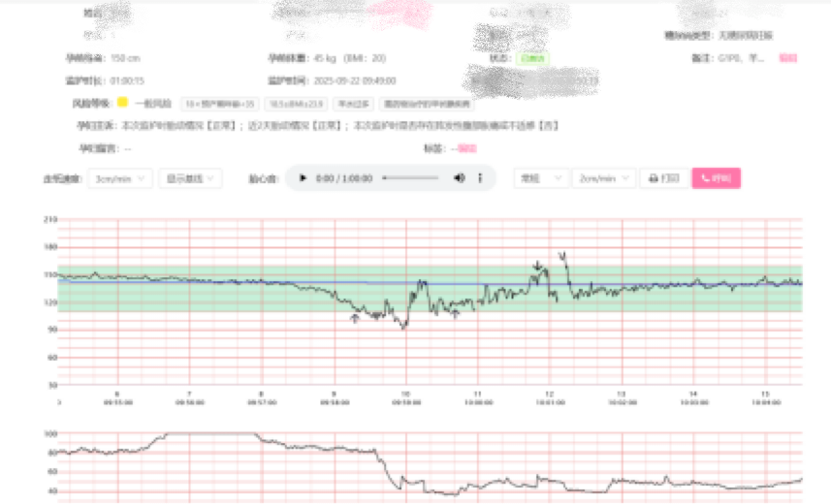831x504 pixels.
Task: Click the yellow risk level indicator square
Action: [122, 102]
